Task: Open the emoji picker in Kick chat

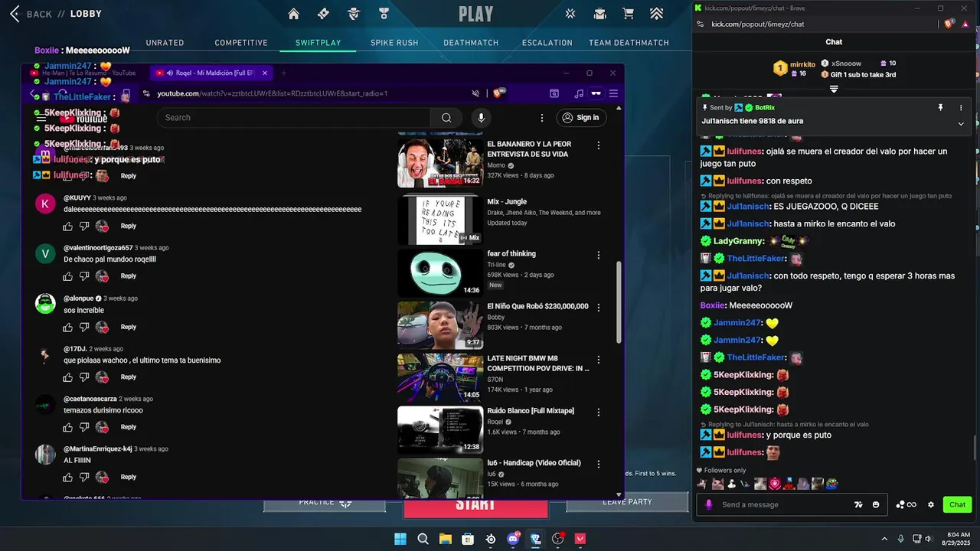Action: [876, 504]
